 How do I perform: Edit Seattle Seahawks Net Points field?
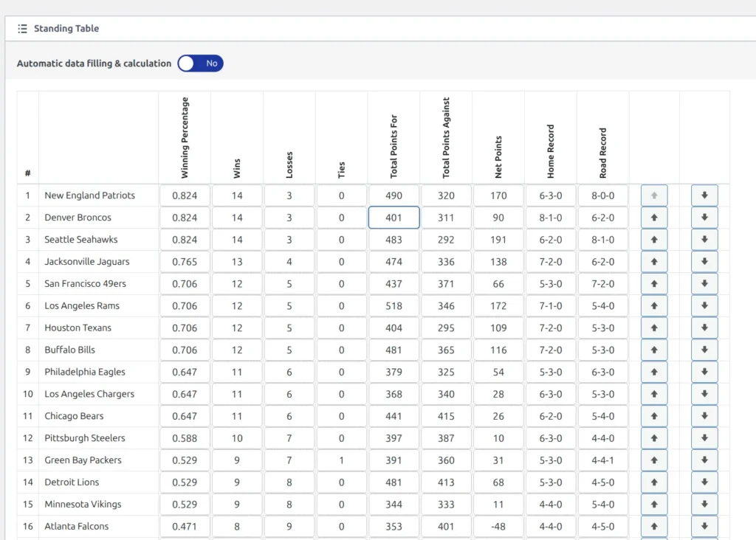(498, 240)
